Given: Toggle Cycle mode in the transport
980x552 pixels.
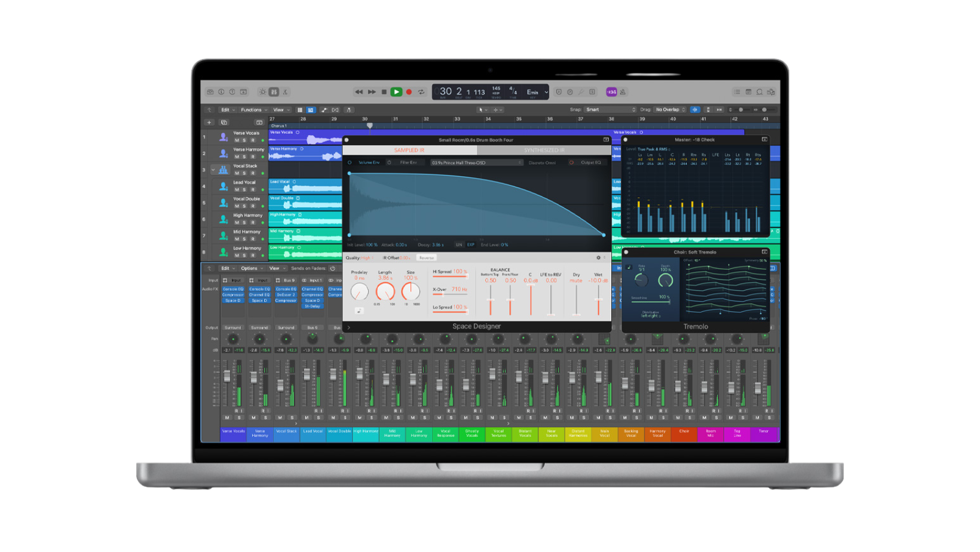Looking at the screenshot, I should (x=421, y=92).
